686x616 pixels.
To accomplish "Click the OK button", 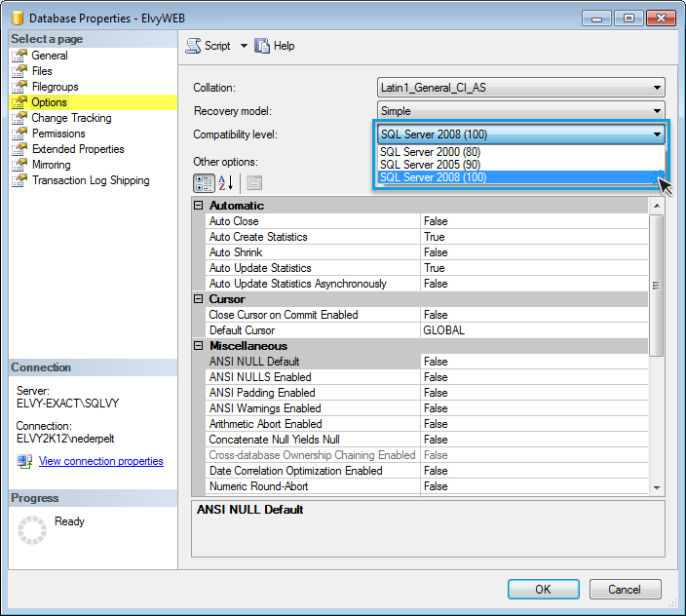I will point(544,590).
